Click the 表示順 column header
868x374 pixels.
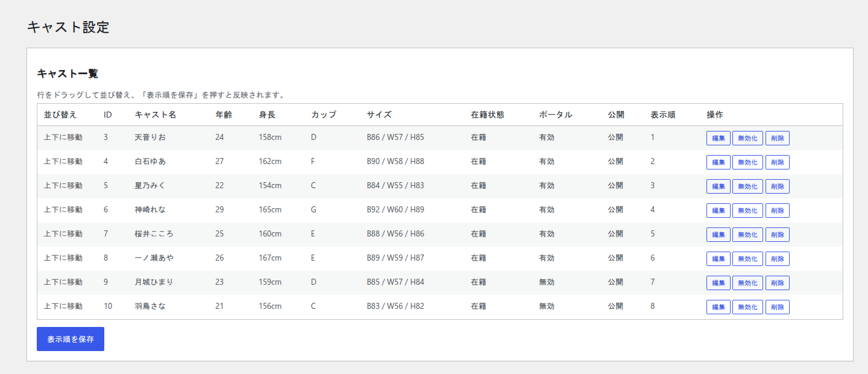point(663,115)
